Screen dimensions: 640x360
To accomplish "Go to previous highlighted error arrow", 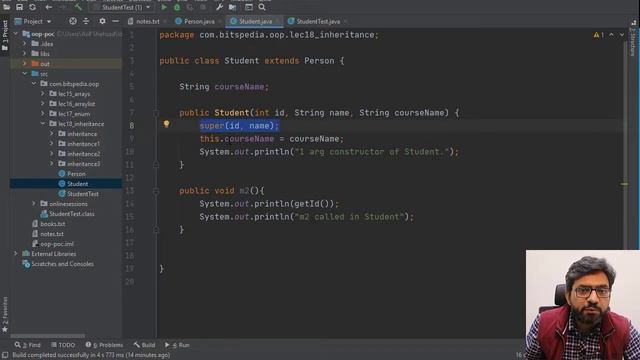I will tap(611, 35).
